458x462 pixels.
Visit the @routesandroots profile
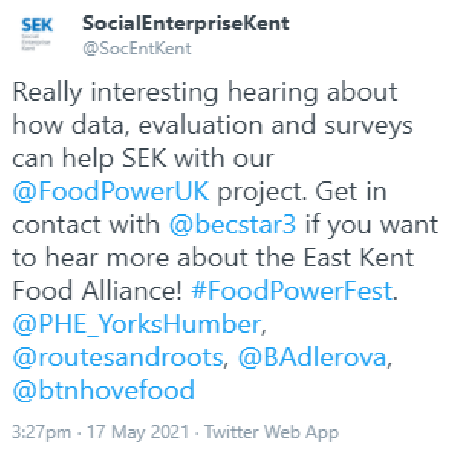pyautogui.click(x=118, y=357)
